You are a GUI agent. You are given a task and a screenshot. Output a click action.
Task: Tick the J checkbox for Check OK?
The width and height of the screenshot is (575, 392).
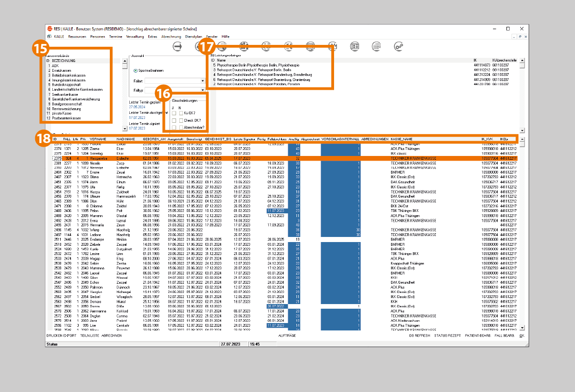(174, 120)
